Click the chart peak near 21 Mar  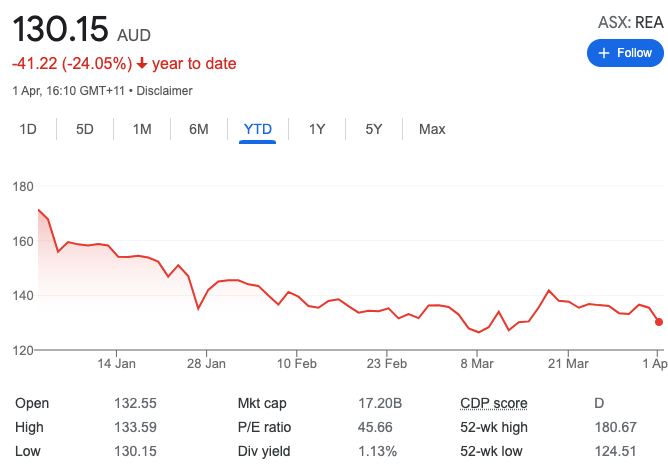[x=549, y=291]
